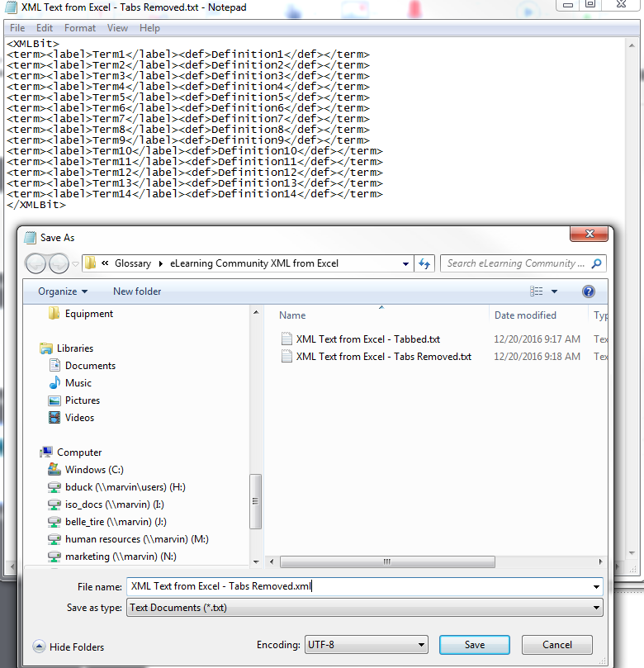This screenshot has height=668, width=644.
Task: Open the Help menu in Notepad
Action: [x=149, y=28]
